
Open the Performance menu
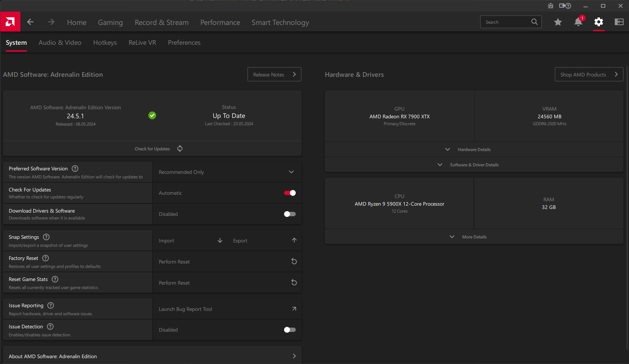click(220, 23)
